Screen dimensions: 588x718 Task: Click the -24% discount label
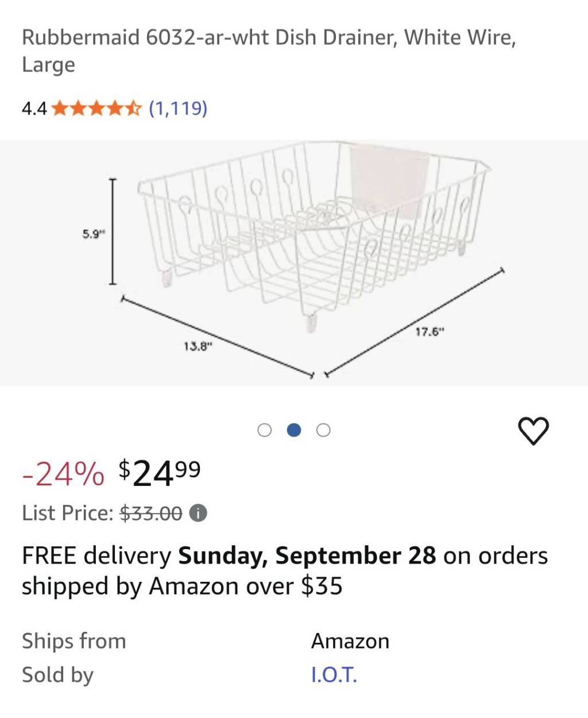(63, 475)
